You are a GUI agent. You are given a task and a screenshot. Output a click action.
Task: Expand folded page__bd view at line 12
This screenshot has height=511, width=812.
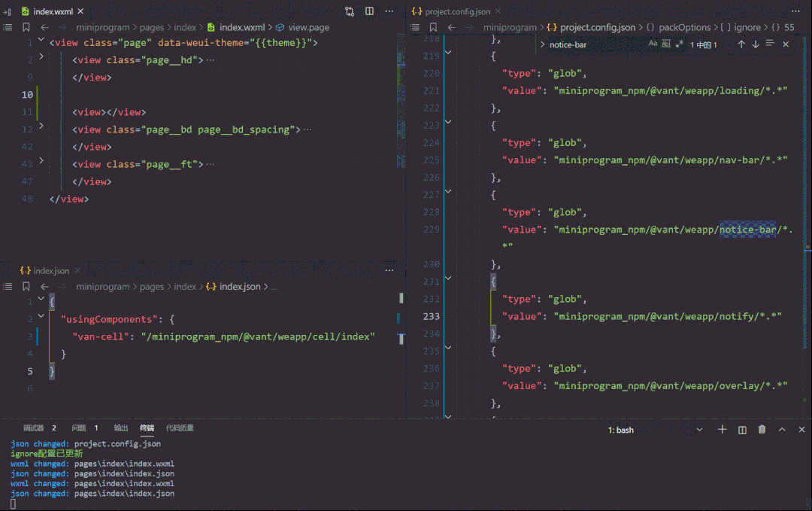[41, 126]
